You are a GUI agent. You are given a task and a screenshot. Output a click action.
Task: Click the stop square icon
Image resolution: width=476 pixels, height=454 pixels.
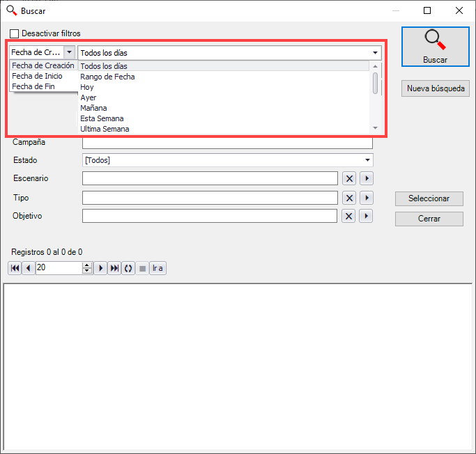coord(142,268)
